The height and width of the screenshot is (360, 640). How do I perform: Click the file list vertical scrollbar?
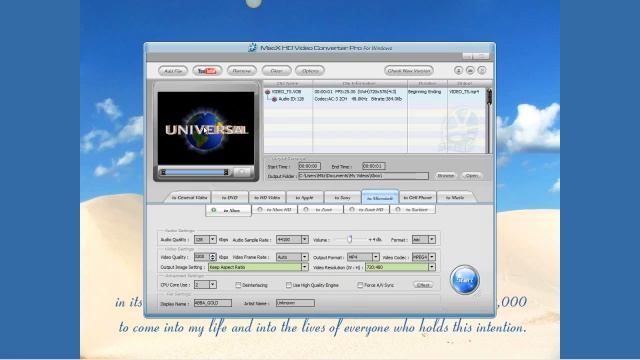tap(489, 120)
